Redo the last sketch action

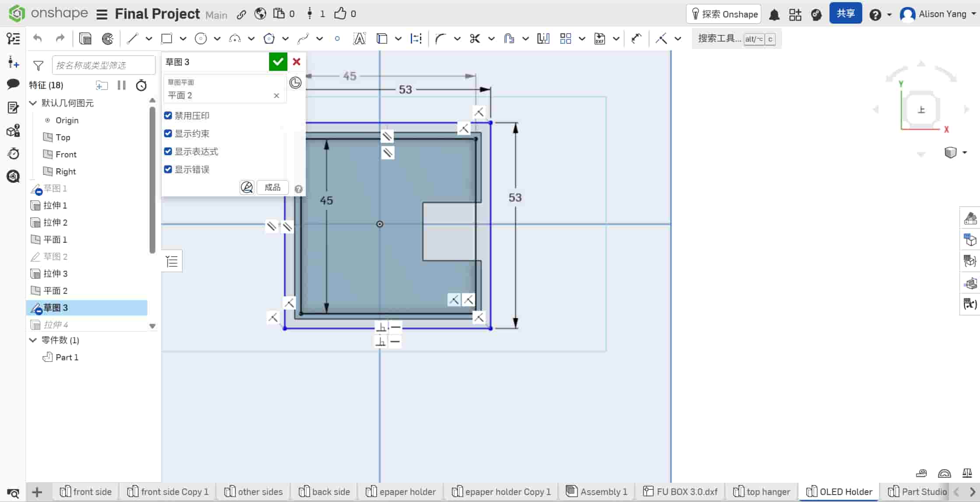(x=60, y=38)
